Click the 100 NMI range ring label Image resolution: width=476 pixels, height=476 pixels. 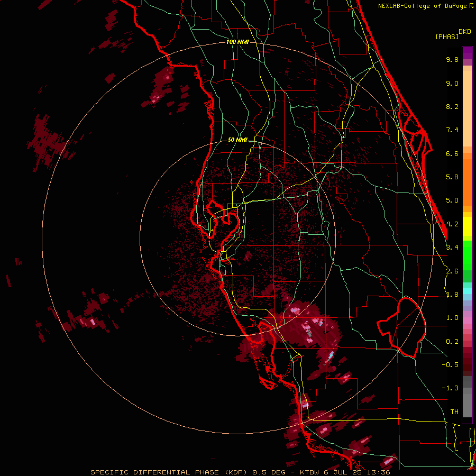[237, 42]
